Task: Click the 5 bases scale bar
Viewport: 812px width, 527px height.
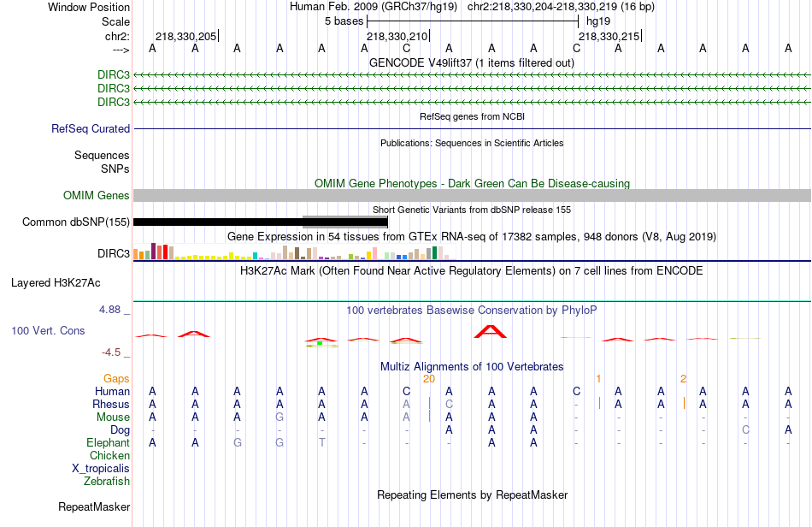Action: (x=473, y=21)
